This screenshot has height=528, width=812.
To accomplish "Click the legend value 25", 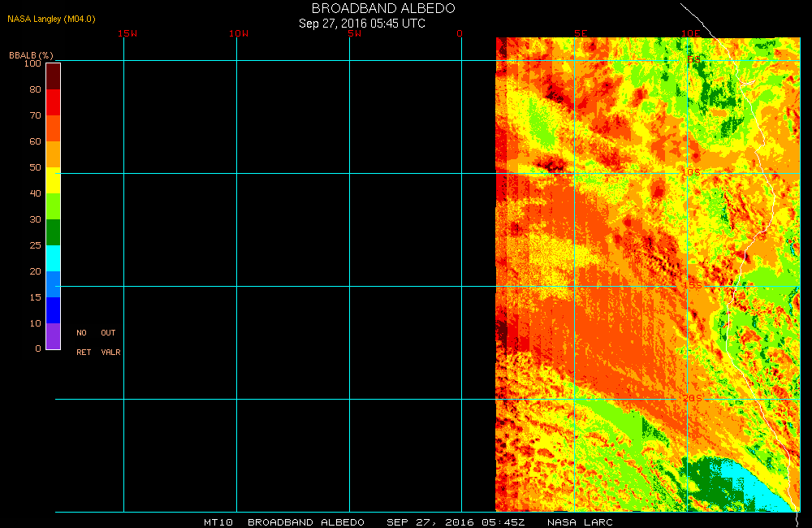I will [x=35, y=245].
